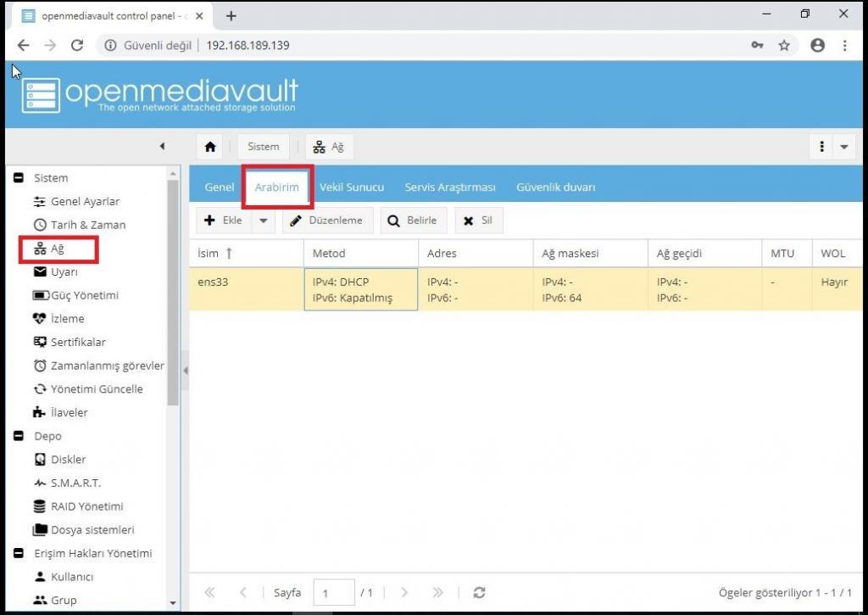Switch to the Servis Araştırması tab
Viewport: 868px width, 615px height.
pyautogui.click(x=450, y=187)
